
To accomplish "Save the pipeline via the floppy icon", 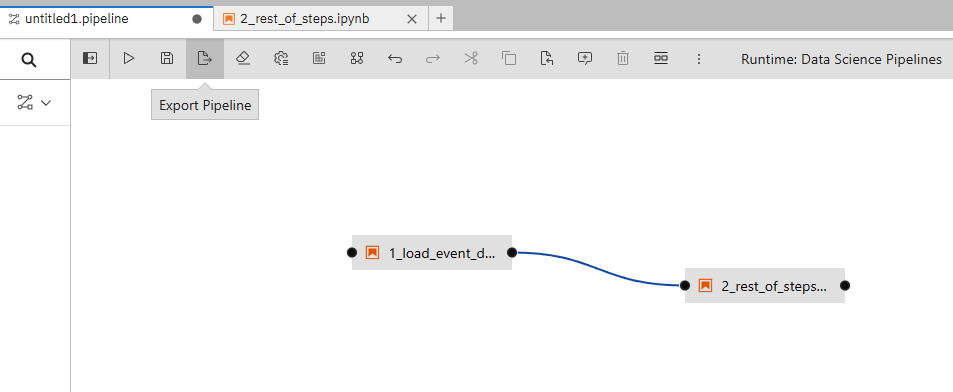I will pos(167,58).
